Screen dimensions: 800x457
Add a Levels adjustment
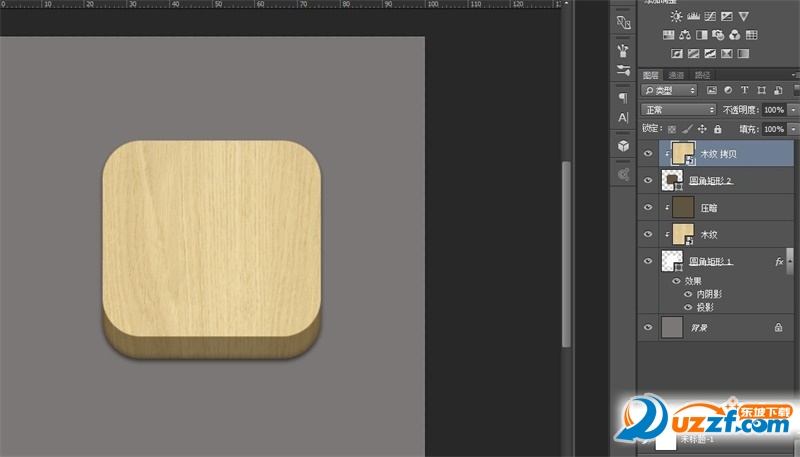pyautogui.click(x=694, y=17)
